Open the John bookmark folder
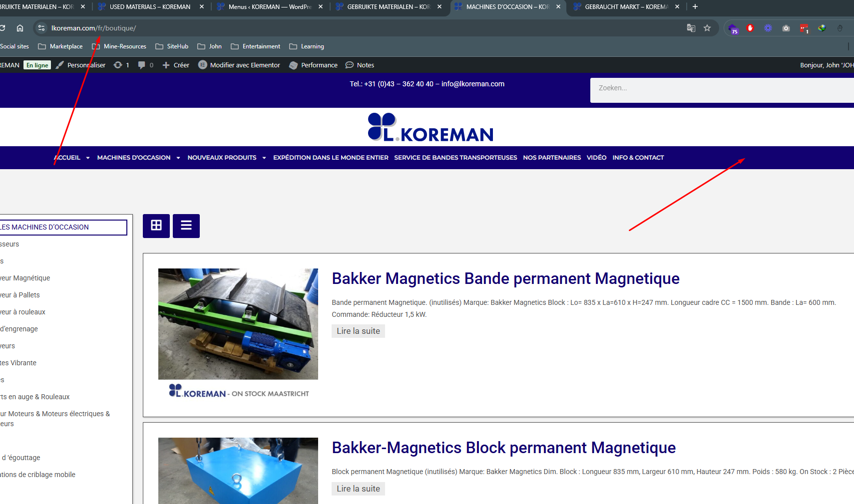854x504 pixels. [209, 46]
